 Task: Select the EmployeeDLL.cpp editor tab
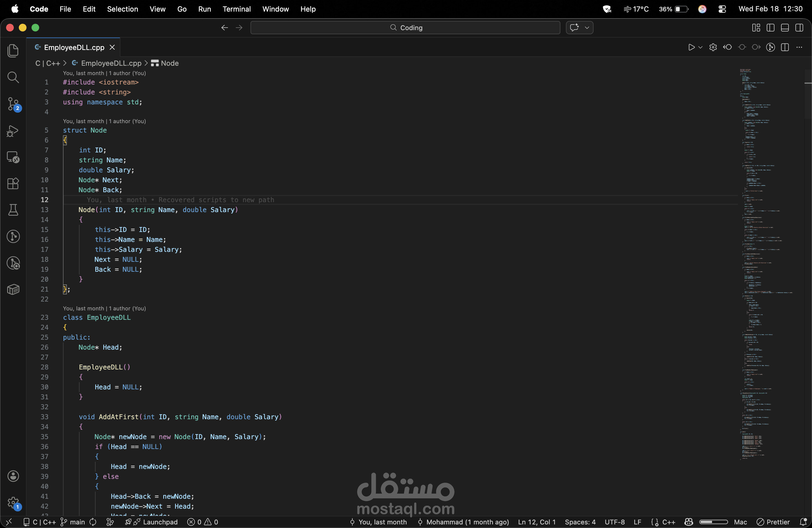(x=74, y=47)
